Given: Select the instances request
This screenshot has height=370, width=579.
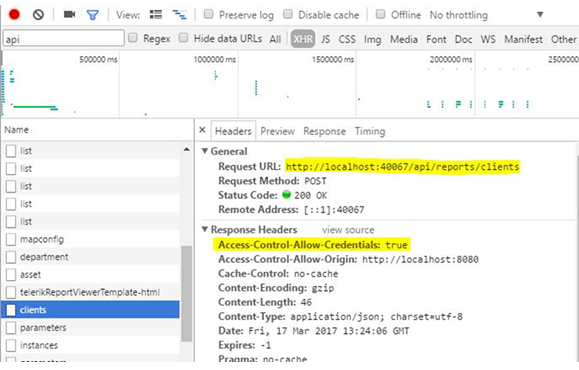Looking at the screenshot, I should pos(90,345).
